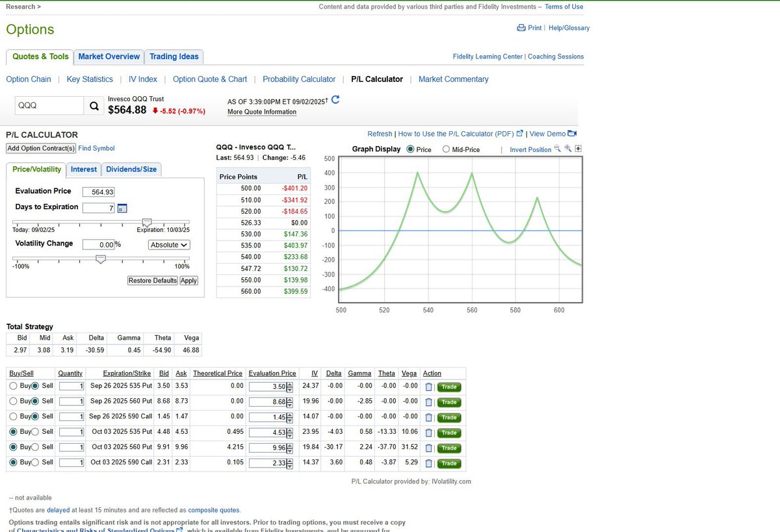
Task: Go to Option Chain page
Action: 29,79
